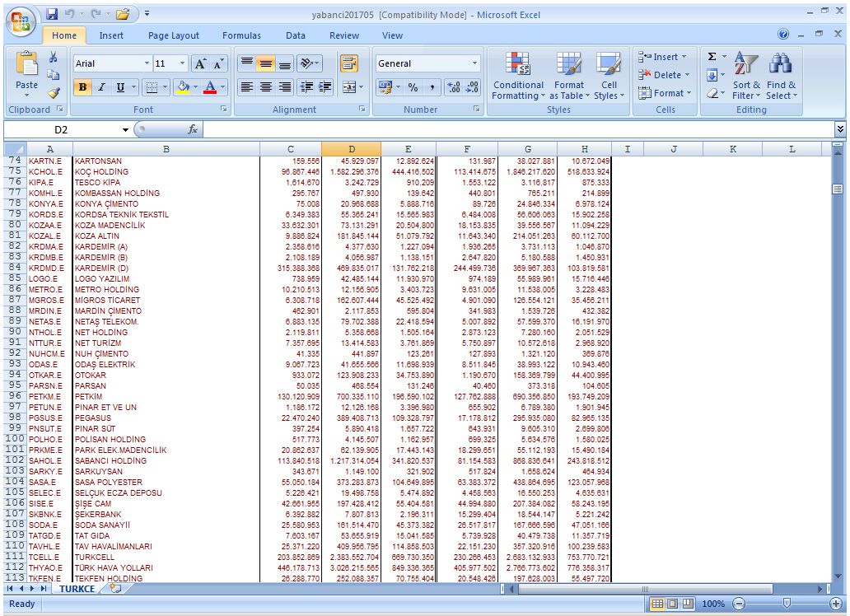Click the formula bar input field
Image resolution: width=850 pixels, height=616 pixels.
tap(518, 129)
